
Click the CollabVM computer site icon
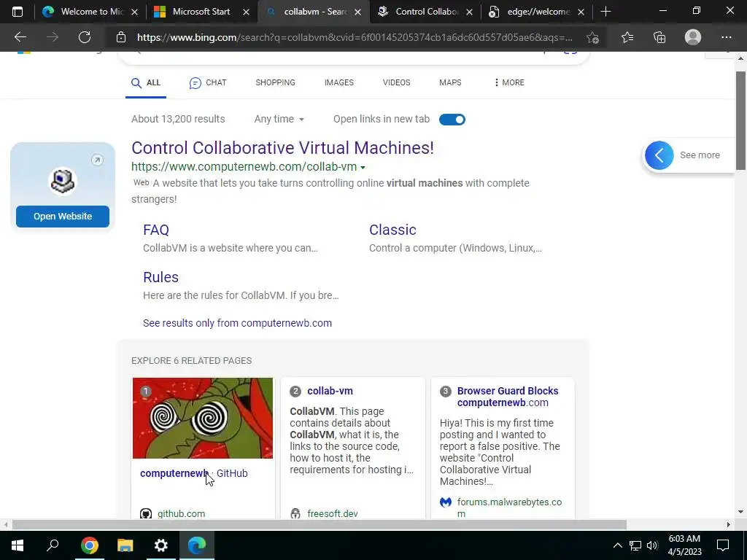[x=63, y=182]
